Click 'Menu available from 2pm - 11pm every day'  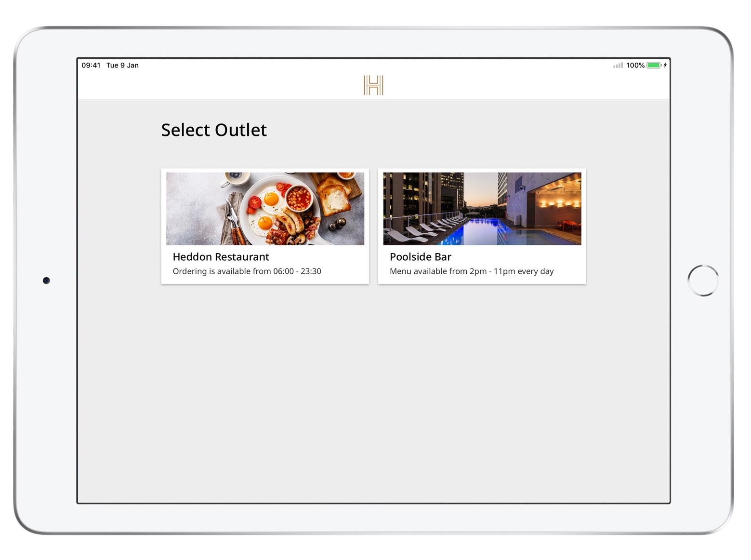click(472, 271)
